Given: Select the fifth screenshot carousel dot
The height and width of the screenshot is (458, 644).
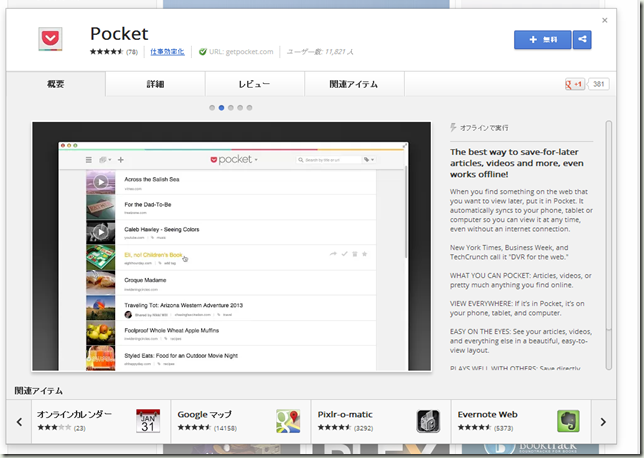Looking at the screenshot, I should (250, 108).
